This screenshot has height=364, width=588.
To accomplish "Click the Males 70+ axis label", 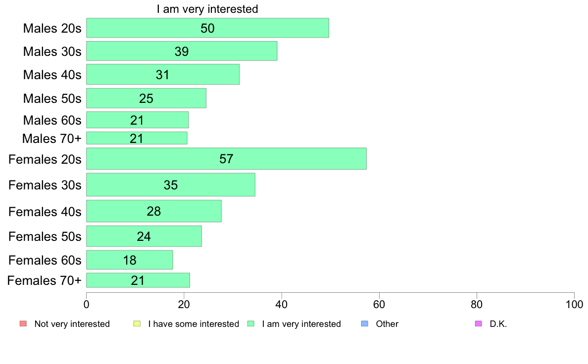I will (x=52, y=138).
